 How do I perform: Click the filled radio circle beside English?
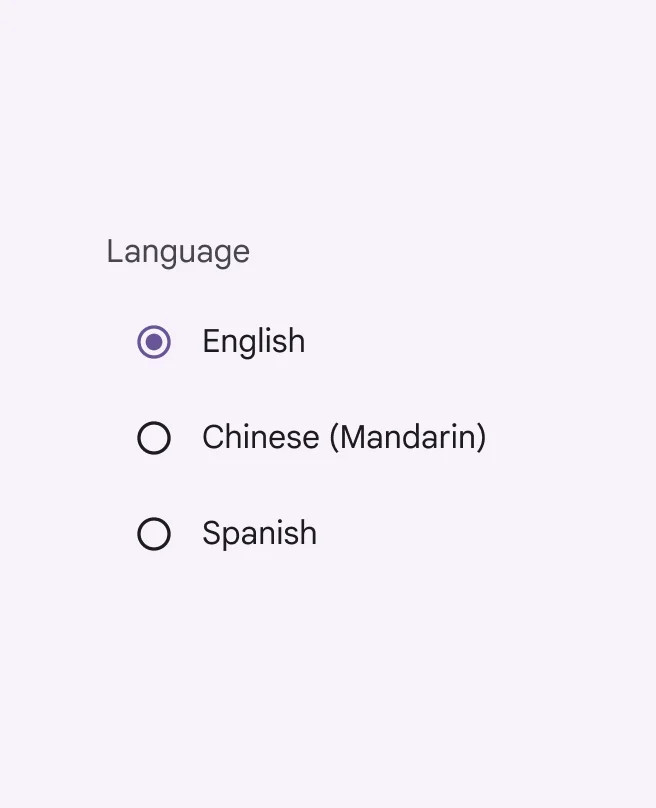154,342
